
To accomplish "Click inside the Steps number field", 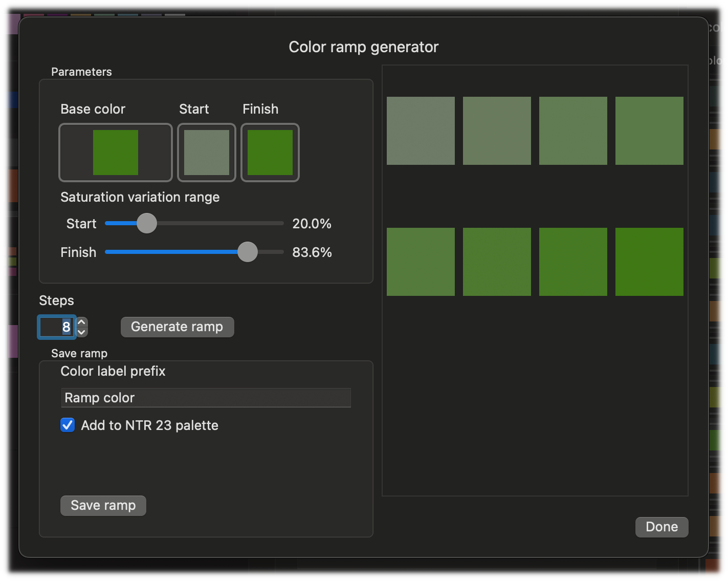I will pyautogui.click(x=56, y=327).
